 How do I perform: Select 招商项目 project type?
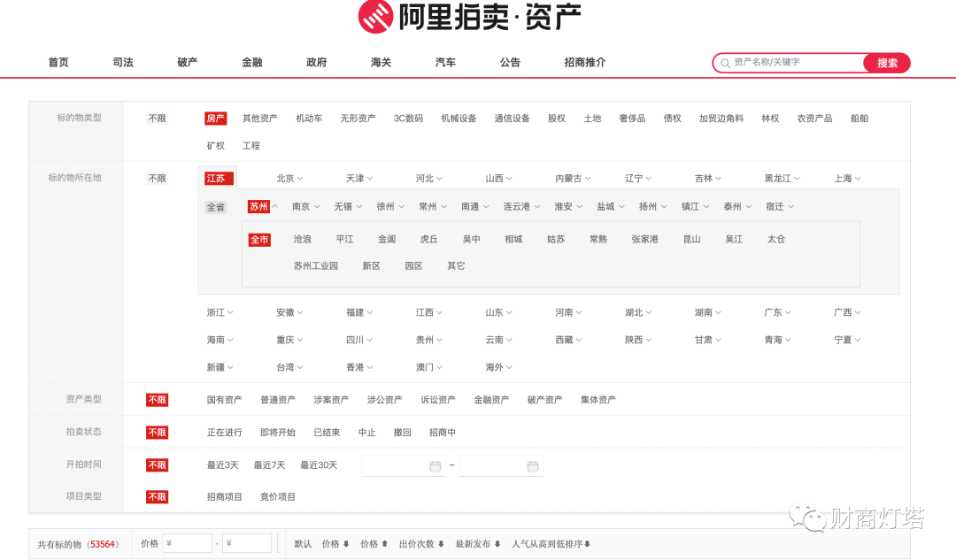224,497
